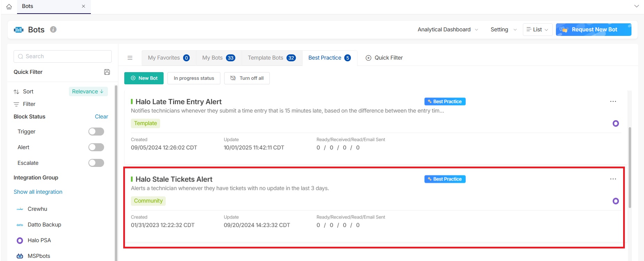The width and height of the screenshot is (644, 261).
Task: Expand the Filter section
Action: tap(24, 104)
